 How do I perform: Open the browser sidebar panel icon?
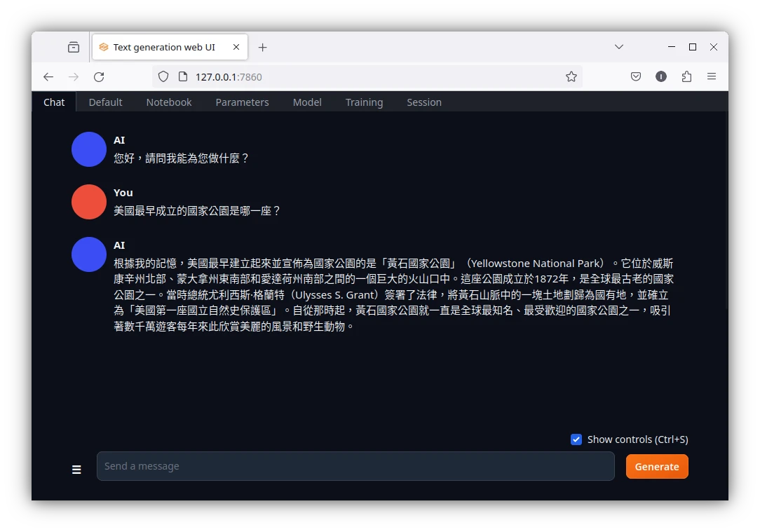[x=73, y=47]
